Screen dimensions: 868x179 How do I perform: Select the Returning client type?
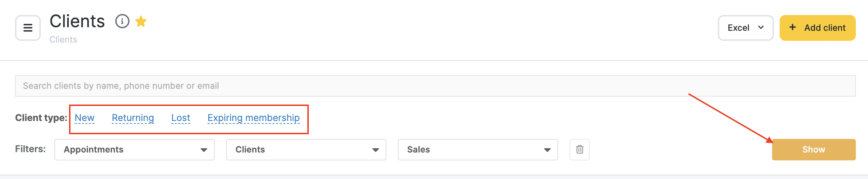(x=133, y=118)
